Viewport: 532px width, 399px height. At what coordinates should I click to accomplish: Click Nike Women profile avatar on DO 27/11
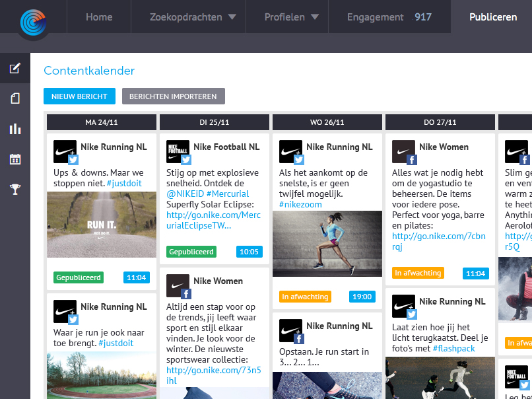click(x=404, y=151)
